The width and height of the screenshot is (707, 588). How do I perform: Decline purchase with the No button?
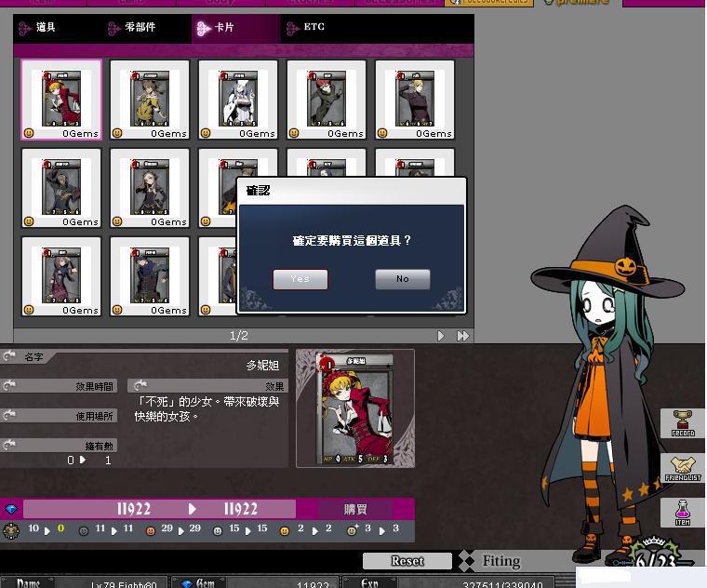point(403,279)
